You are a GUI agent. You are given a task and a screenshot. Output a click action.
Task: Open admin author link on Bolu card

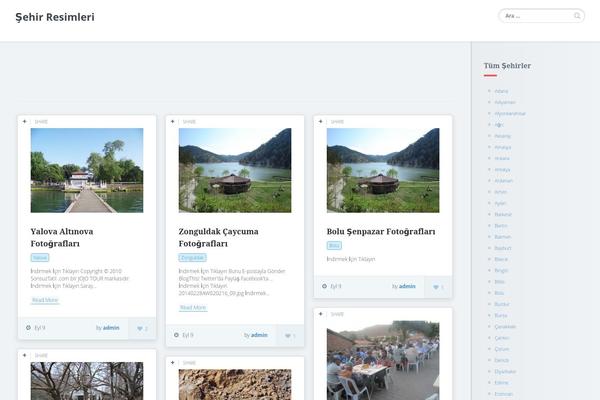[x=407, y=286]
